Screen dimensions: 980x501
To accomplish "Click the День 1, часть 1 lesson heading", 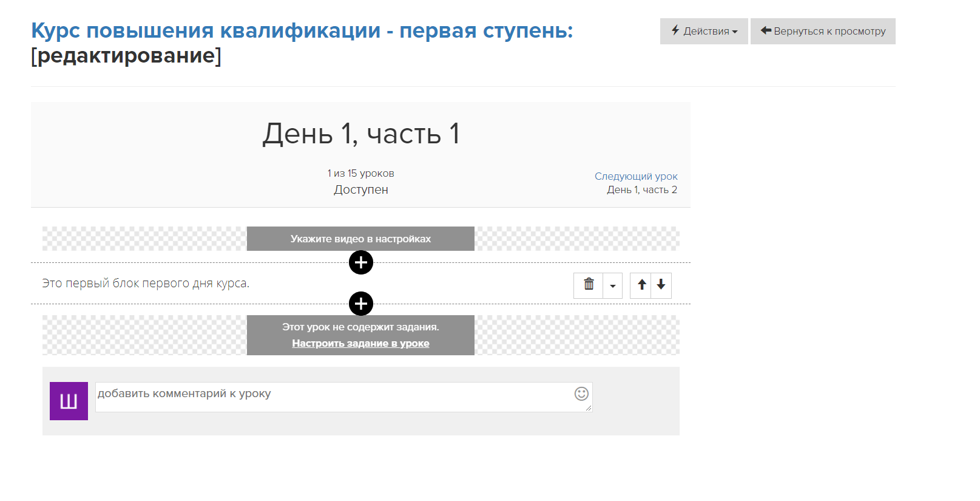I will 360,134.
